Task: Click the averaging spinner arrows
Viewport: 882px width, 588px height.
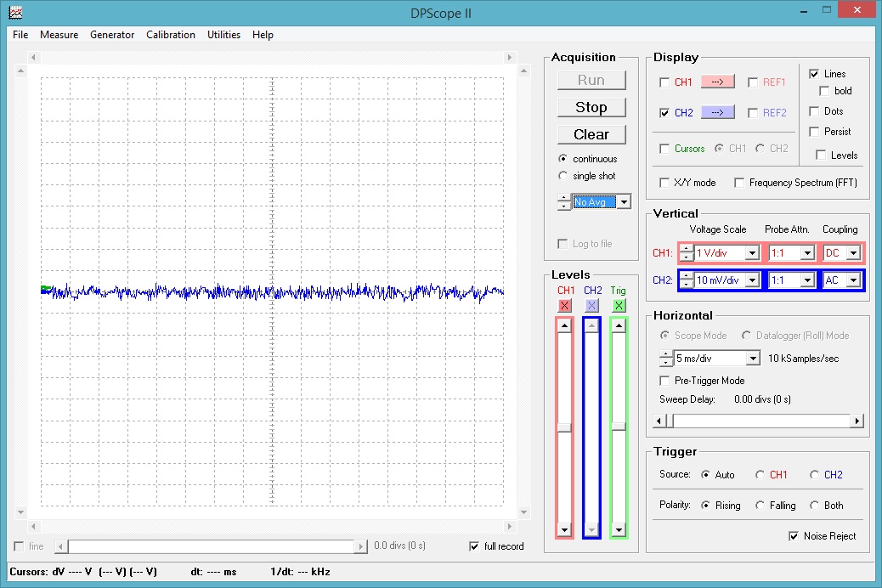Action: click(x=564, y=201)
